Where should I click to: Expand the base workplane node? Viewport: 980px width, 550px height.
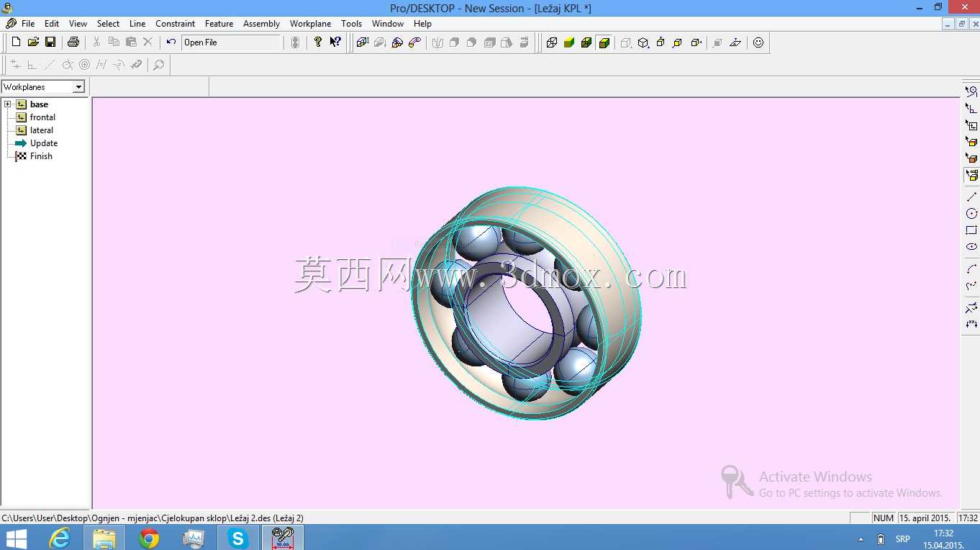(x=8, y=104)
